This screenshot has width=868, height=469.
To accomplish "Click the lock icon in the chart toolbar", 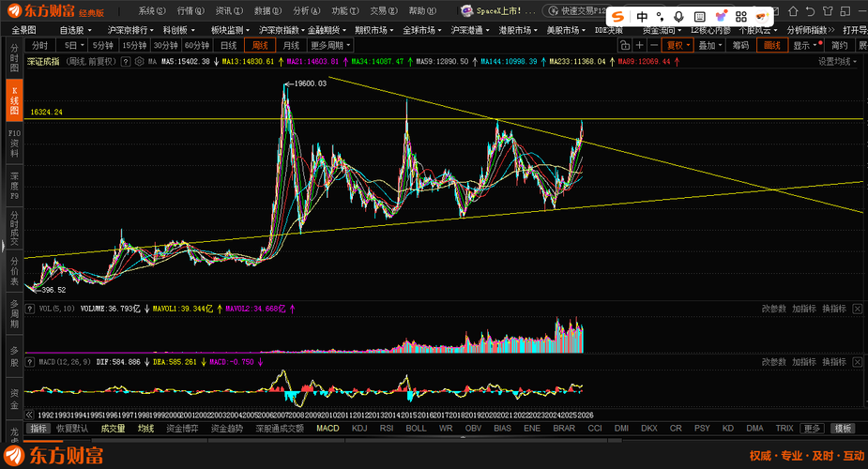I will tap(625, 45).
